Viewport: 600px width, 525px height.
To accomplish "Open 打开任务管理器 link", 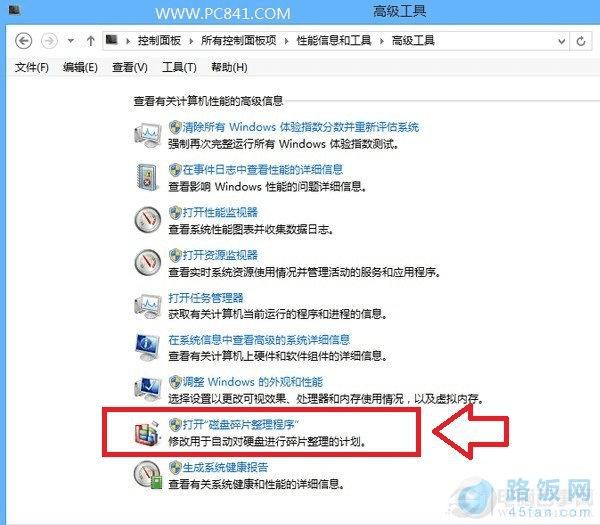I will pyautogui.click(x=206, y=298).
